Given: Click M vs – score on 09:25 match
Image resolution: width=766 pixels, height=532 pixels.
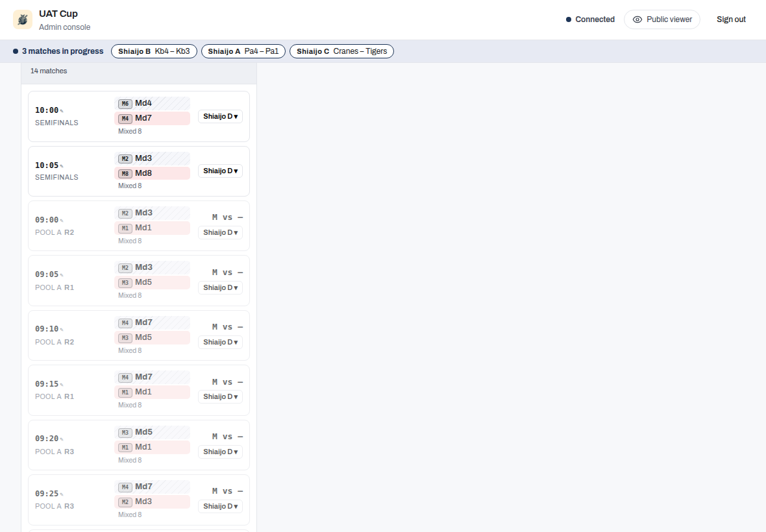Looking at the screenshot, I should [227, 491].
